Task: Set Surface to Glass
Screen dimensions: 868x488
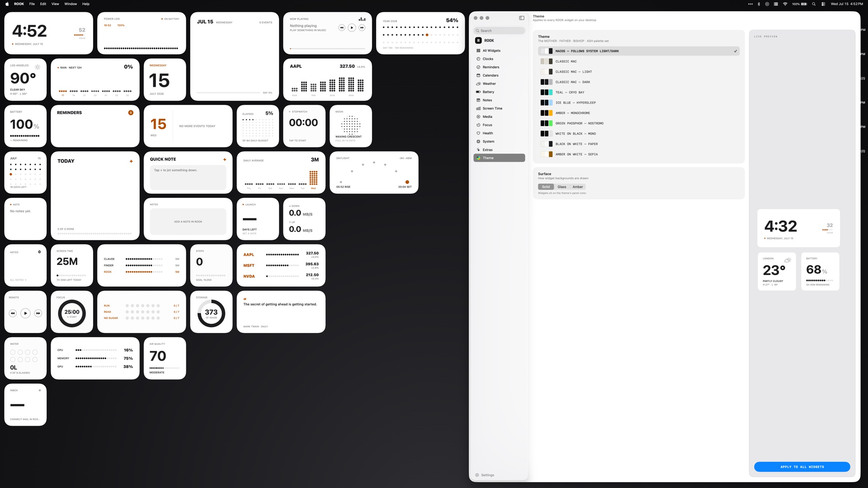Action: click(x=562, y=187)
